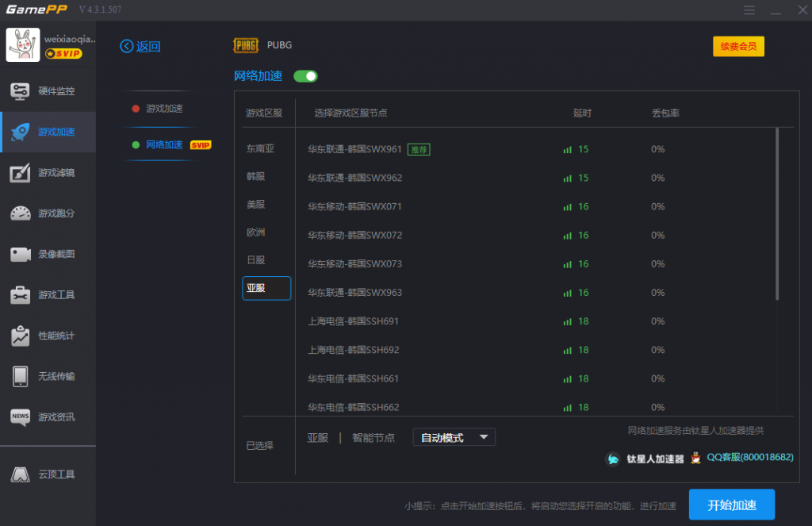Click the username weixiaoqia.. text
Viewport: 812px width, 526px height.
coord(70,39)
